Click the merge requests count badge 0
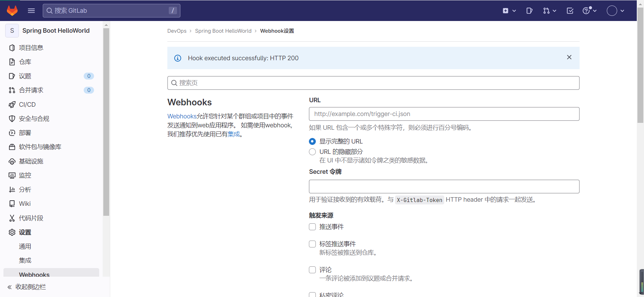 click(89, 90)
